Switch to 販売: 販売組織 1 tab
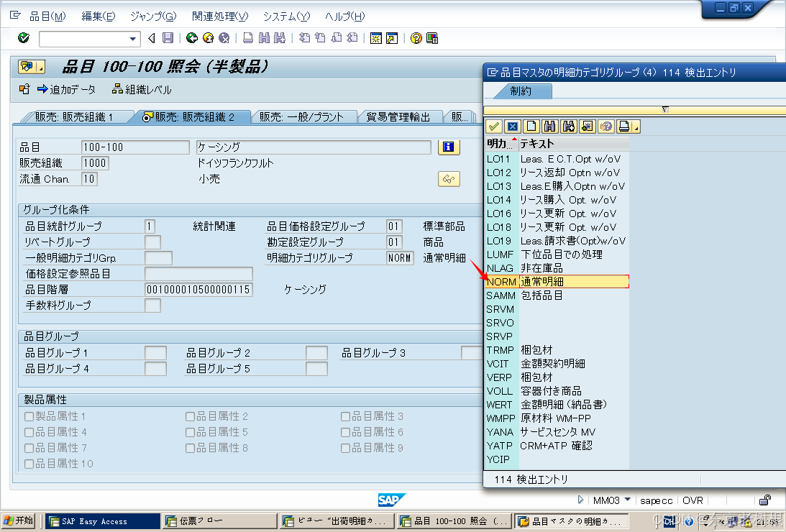The height and width of the screenshot is (532, 786). point(73,116)
